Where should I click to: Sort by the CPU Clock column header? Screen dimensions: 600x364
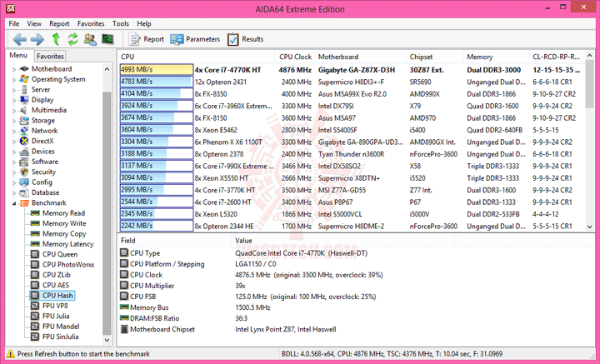click(294, 57)
